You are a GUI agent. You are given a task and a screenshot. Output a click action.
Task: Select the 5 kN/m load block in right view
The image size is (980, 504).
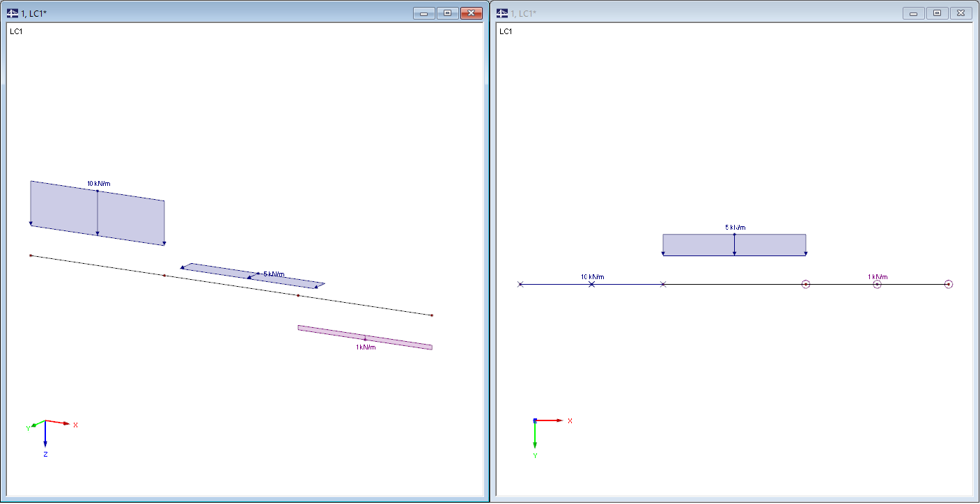[734, 244]
